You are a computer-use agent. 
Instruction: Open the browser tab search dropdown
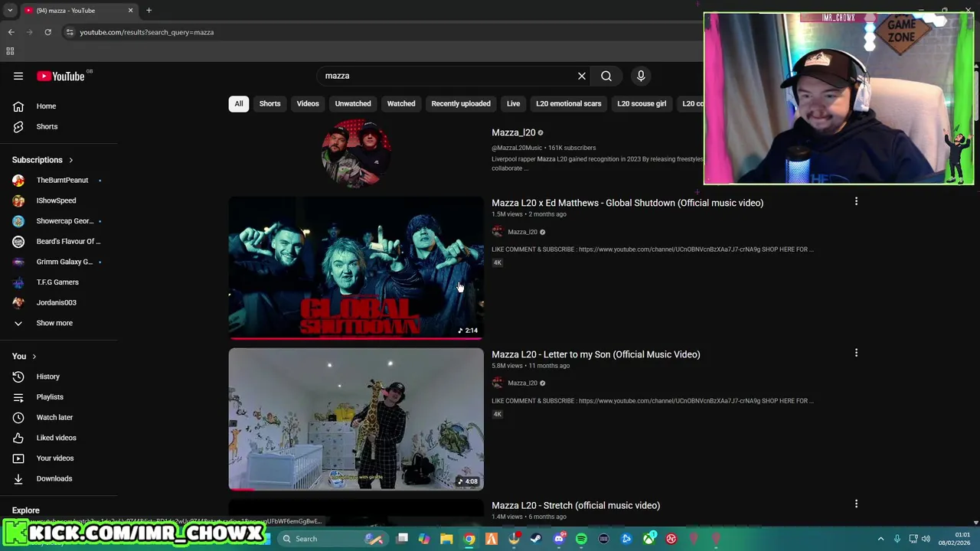click(10, 11)
